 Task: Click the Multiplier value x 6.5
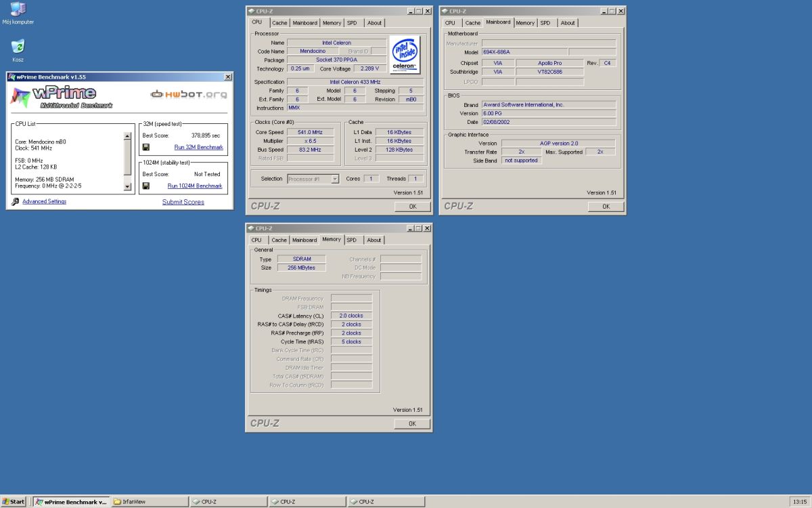tap(310, 141)
